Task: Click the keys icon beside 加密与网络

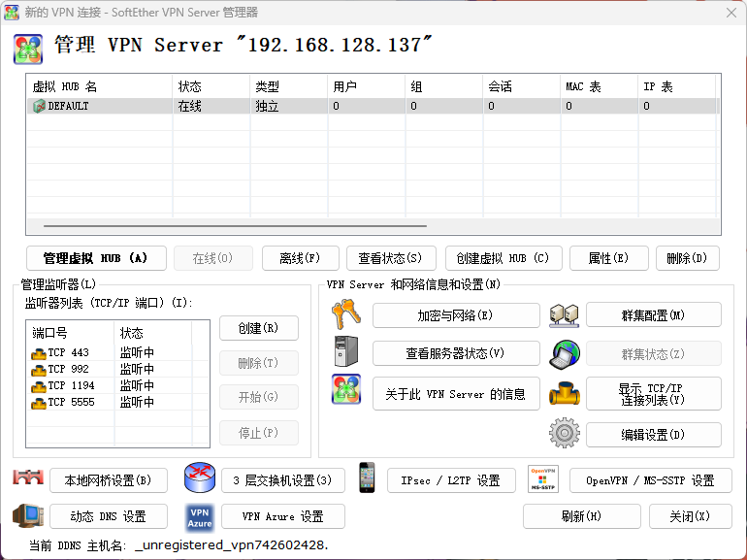Action: coord(346,314)
